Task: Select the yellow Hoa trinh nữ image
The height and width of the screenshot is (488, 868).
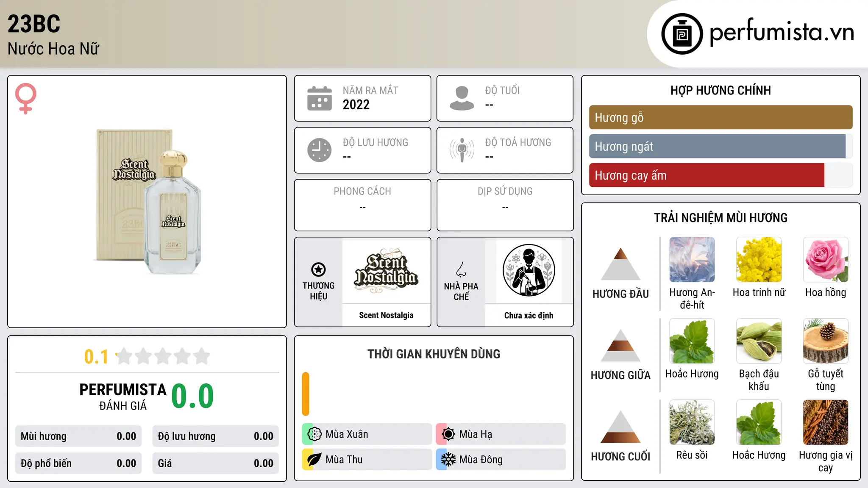Action: pos(759,260)
